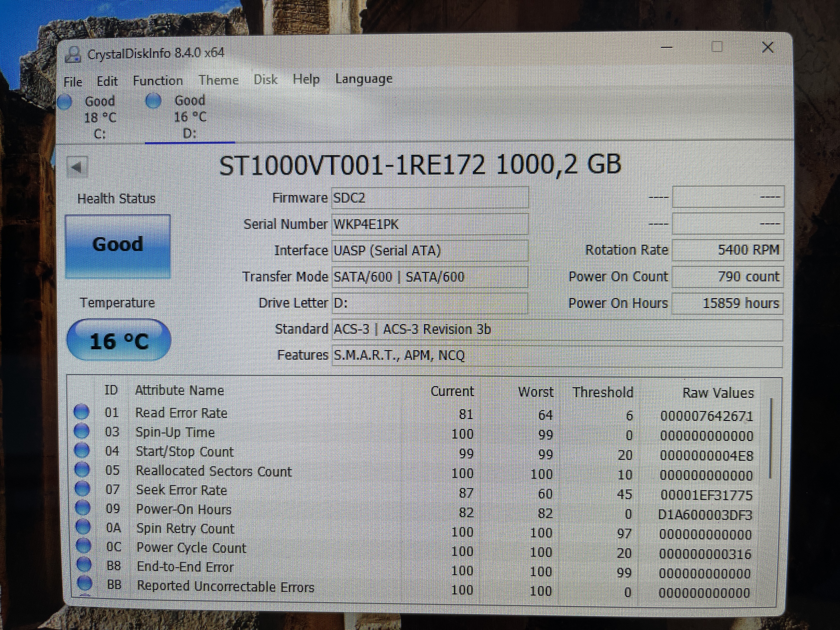Select the Seek Error Rate attribute name
Viewport: 840px width, 630px height.
pos(181,490)
